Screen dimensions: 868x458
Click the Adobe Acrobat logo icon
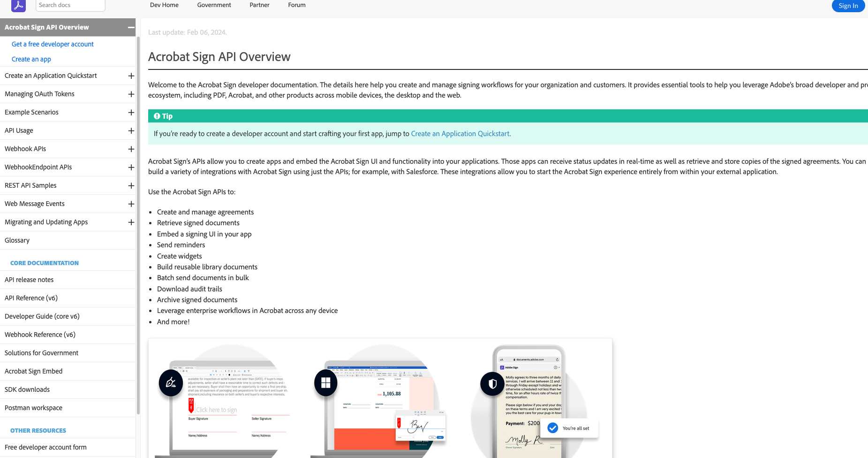19,6
